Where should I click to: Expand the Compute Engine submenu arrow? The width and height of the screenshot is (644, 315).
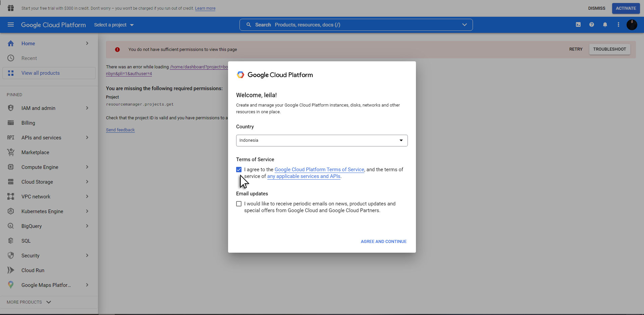[x=87, y=167]
